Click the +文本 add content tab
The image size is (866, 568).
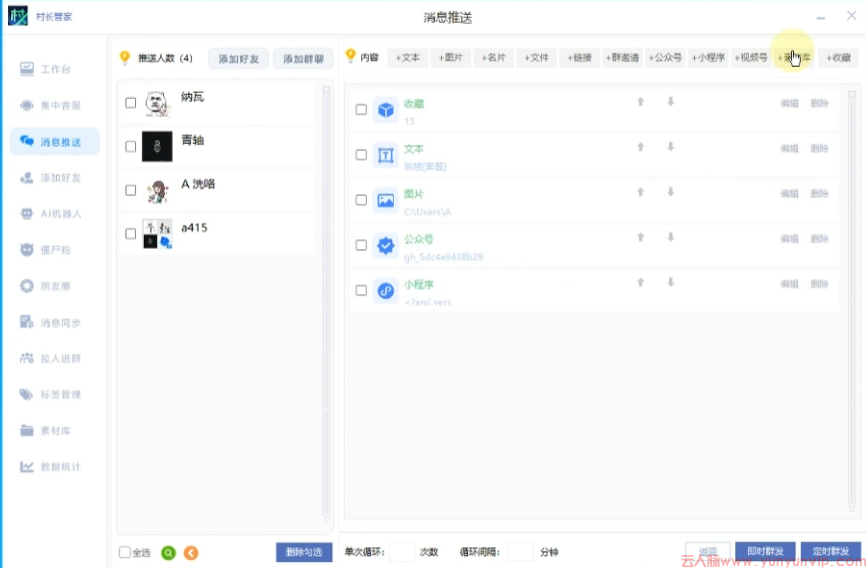[x=407, y=58]
